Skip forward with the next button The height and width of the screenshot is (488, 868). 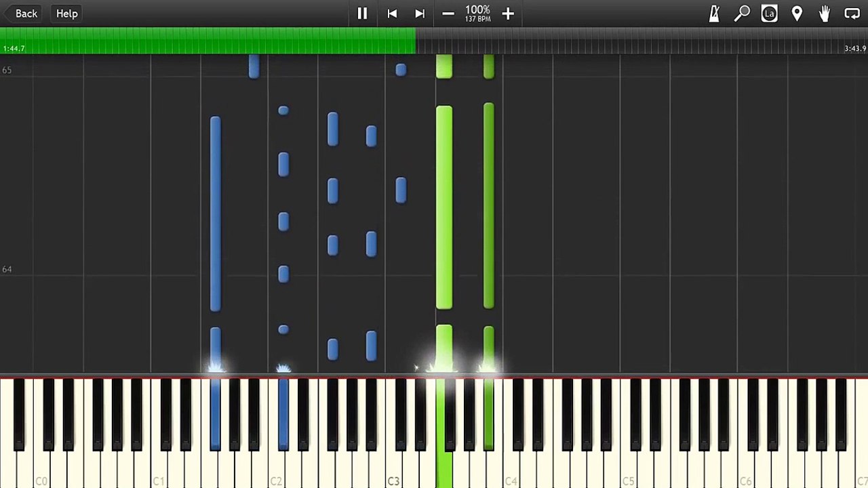[x=420, y=14]
